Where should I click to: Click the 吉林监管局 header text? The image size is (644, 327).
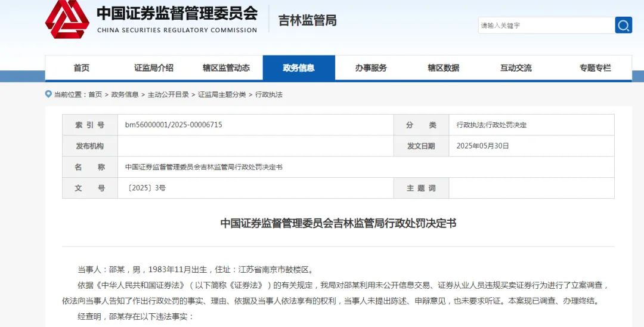click(308, 20)
